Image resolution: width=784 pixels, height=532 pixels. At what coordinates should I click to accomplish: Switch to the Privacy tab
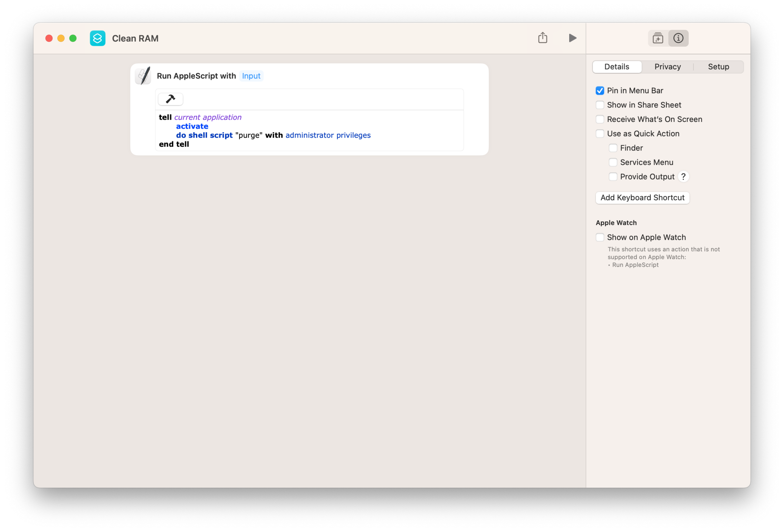(x=667, y=67)
